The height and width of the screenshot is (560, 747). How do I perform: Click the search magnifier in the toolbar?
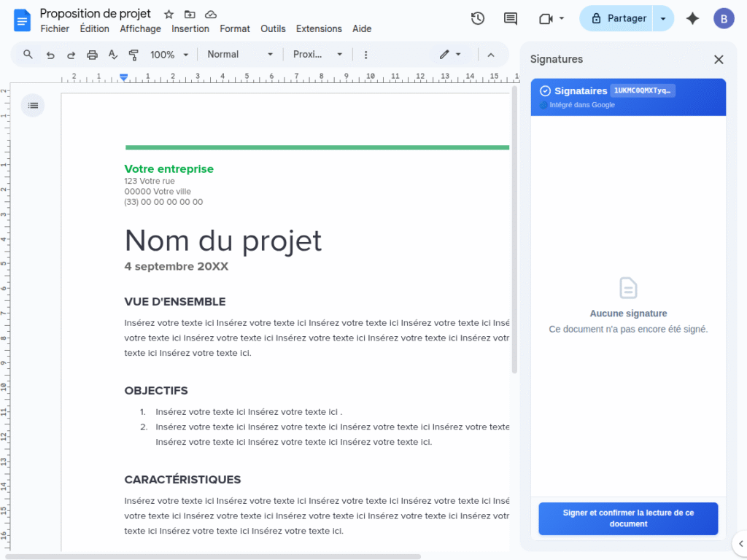tap(28, 55)
